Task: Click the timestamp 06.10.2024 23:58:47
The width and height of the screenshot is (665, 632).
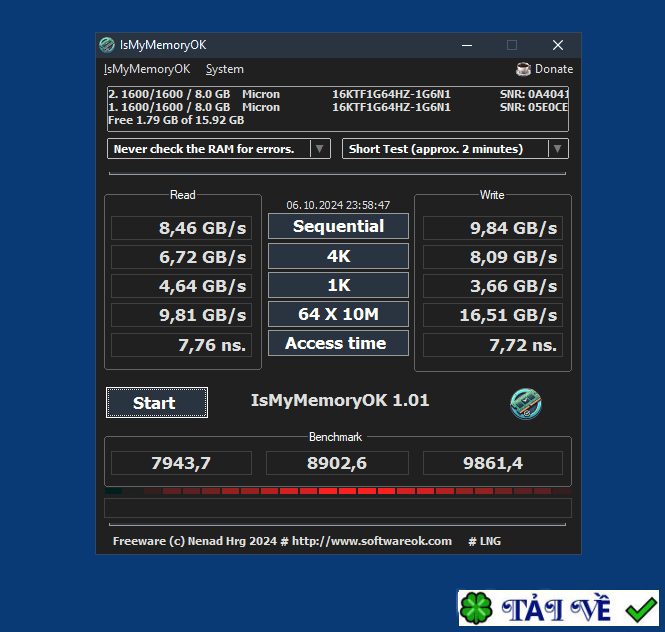Action: 338,205
